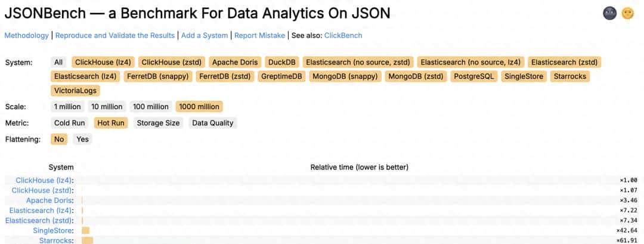The height and width of the screenshot is (244, 644).
Task: Click the Starrocks result bar
Action: pos(88,240)
